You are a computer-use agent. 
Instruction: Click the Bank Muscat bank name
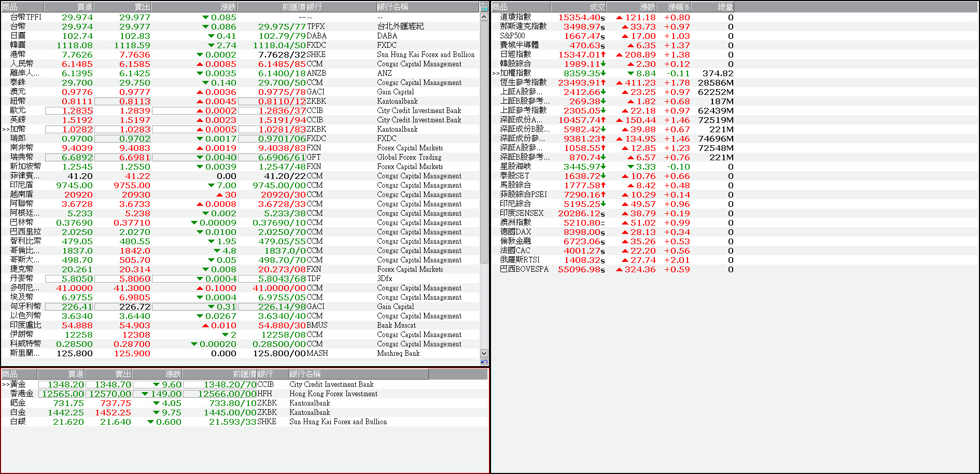click(396, 325)
